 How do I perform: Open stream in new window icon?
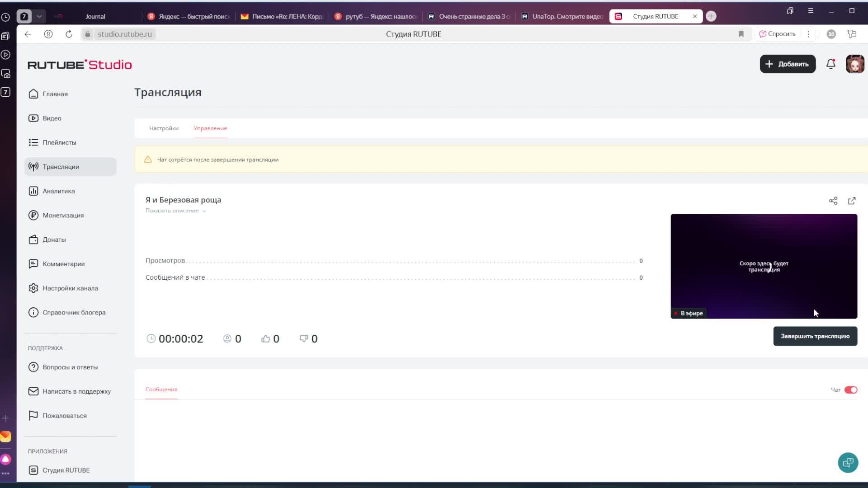click(x=852, y=201)
